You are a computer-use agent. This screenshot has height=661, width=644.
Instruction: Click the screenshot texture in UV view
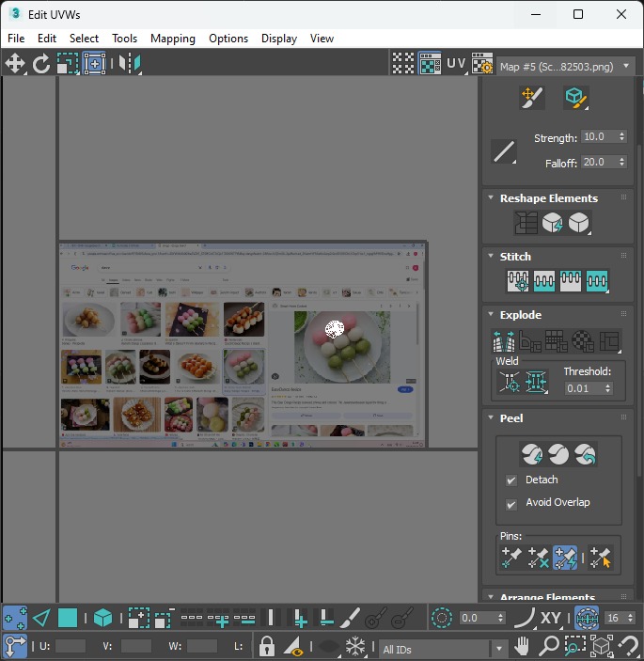[x=243, y=344]
